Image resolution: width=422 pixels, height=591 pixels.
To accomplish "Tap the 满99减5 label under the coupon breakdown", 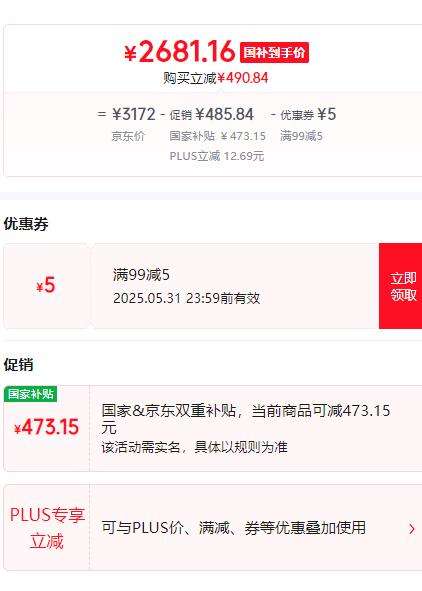I will coord(301,136).
